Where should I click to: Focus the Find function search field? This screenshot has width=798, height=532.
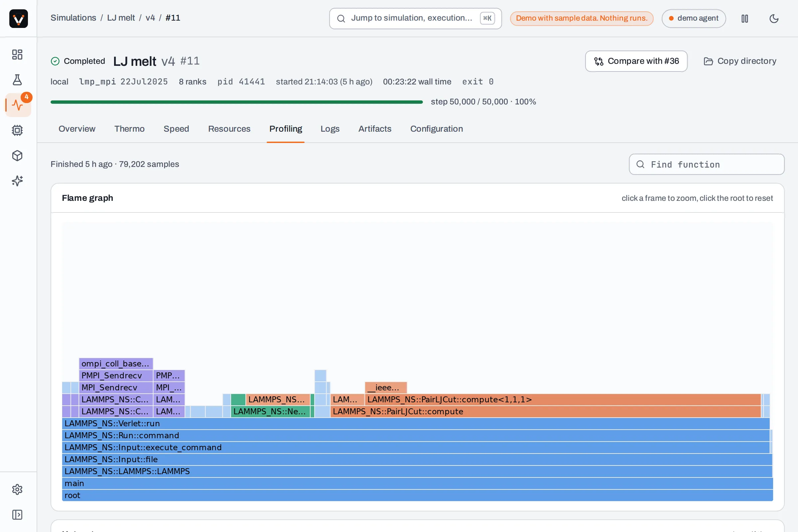click(x=707, y=165)
